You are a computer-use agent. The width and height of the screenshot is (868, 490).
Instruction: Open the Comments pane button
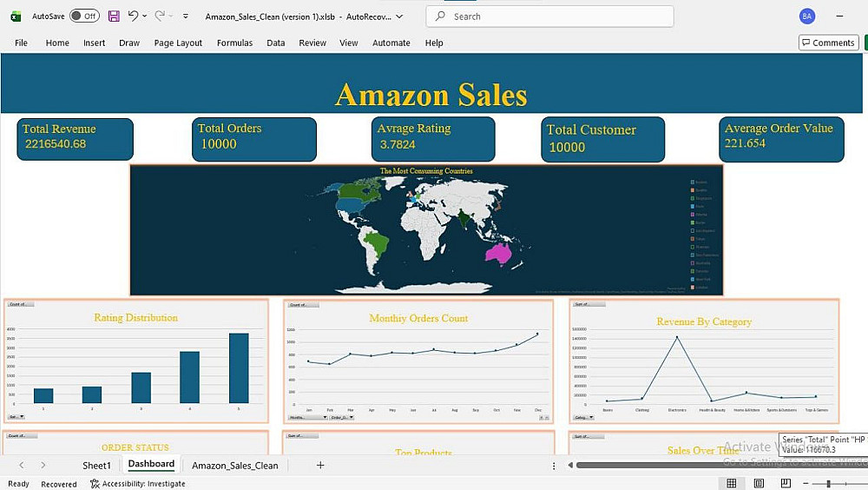(829, 43)
